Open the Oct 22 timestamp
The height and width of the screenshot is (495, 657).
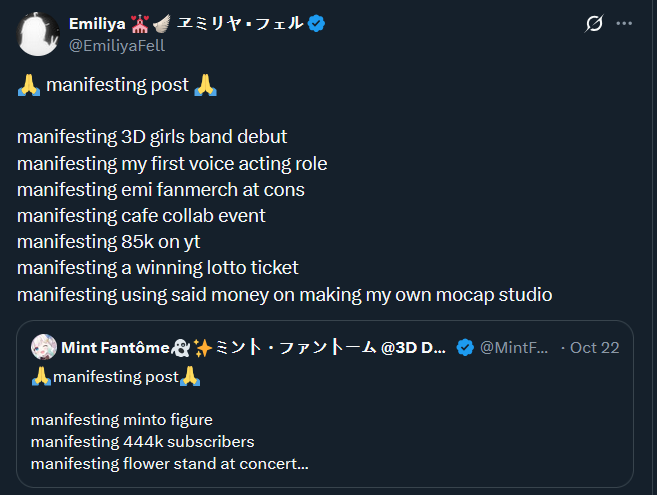click(x=595, y=348)
